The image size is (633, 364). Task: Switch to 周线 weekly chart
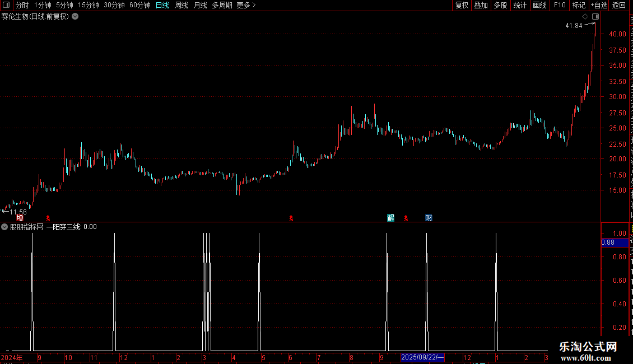pyautogui.click(x=181, y=5)
